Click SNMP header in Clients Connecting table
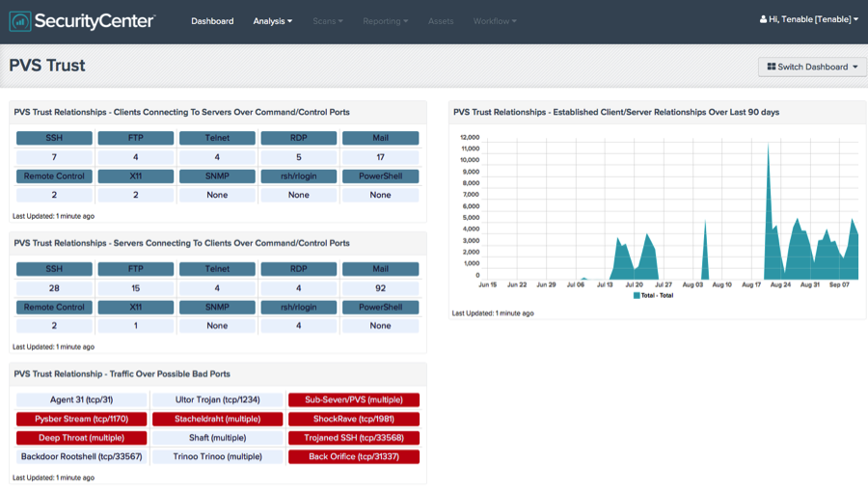 click(x=217, y=176)
